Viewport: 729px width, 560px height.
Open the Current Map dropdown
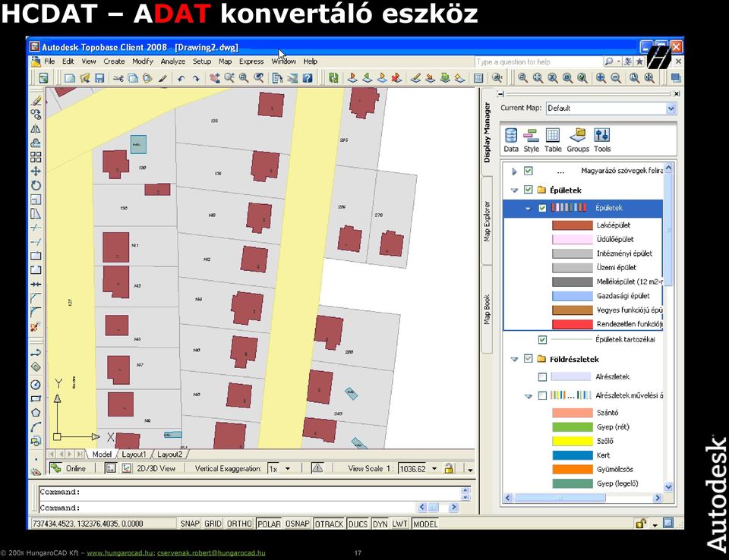coord(671,109)
